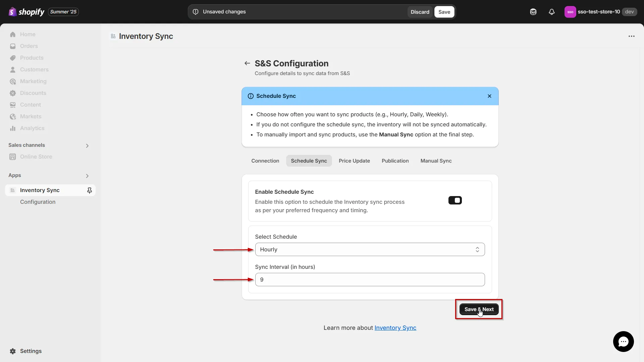This screenshot has height=362, width=644.
Task: Expand the Apps section chevron
Action: click(87, 176)
